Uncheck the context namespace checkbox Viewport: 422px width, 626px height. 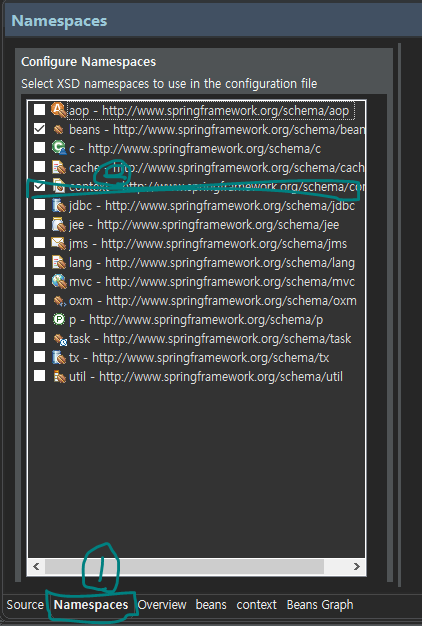point(39,186)
